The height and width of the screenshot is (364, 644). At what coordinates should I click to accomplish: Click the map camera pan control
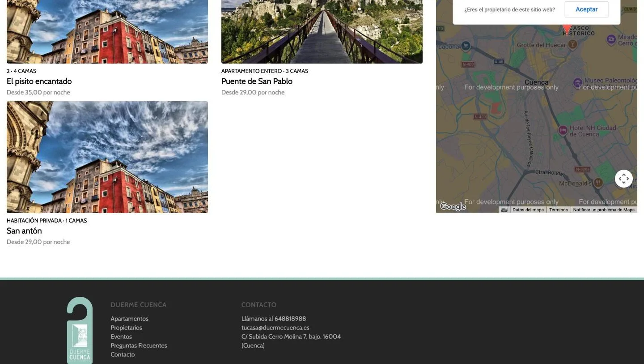tap(624, 179)
